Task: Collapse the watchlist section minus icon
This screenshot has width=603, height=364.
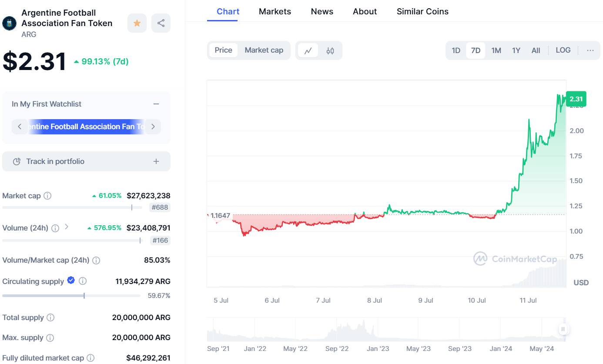Action: click(156, 104)
